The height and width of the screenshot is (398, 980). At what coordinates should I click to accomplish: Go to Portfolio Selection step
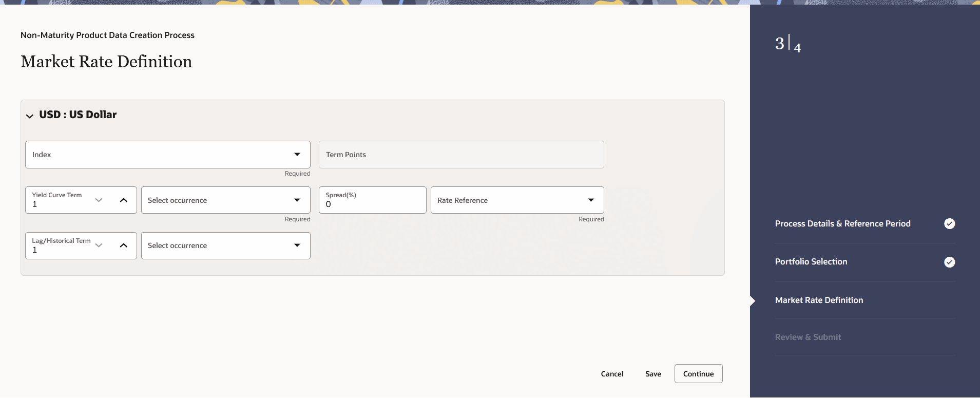811,262
